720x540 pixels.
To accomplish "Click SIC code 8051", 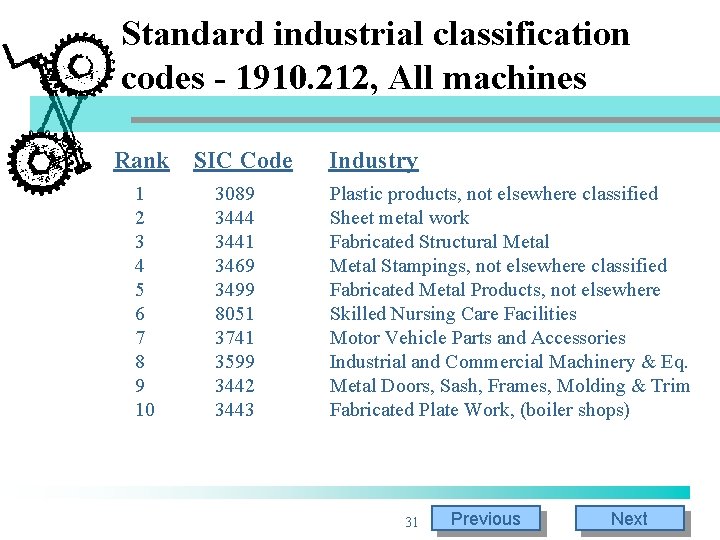I will point(235,314).
